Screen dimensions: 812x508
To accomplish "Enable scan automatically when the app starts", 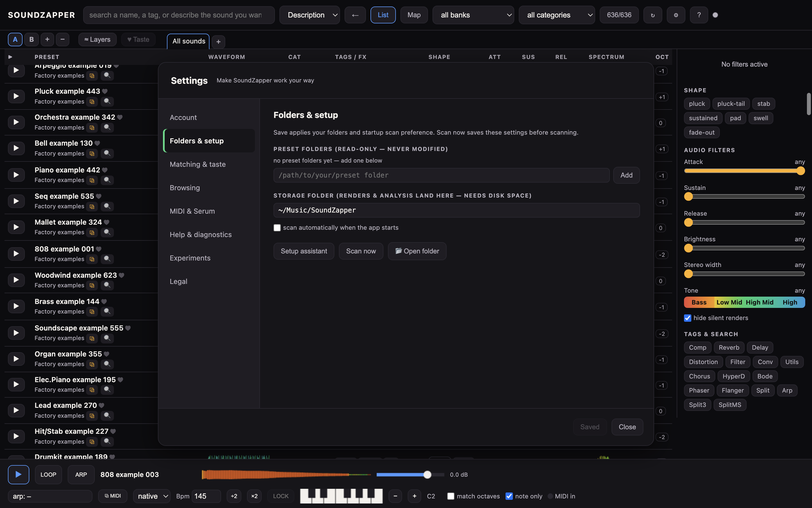I will tap(277, 228).
